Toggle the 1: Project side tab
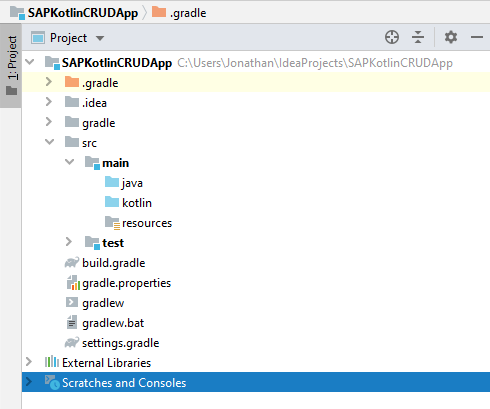This screenshot has width=490, height=409. click(x=11, y=65)
